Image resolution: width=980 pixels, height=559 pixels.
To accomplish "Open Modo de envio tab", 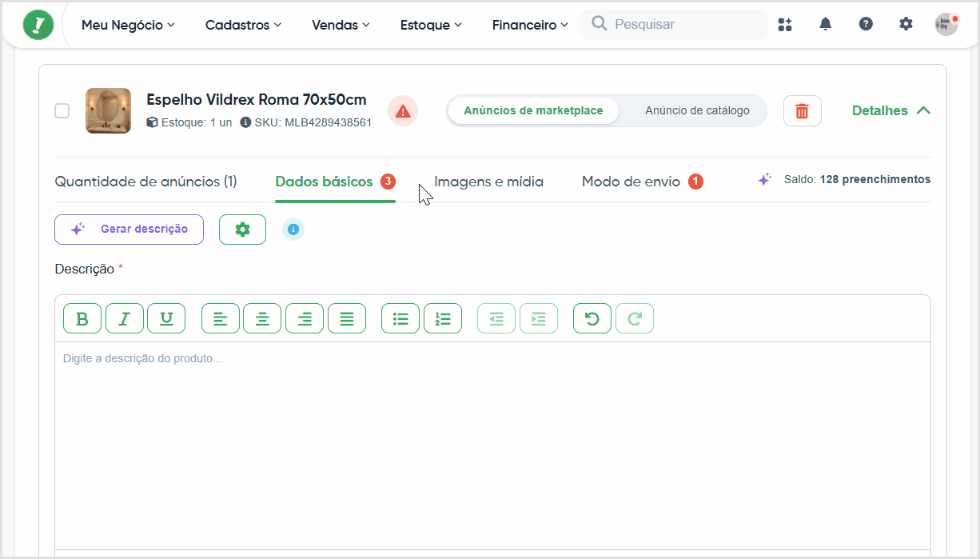I will (642, 182).
